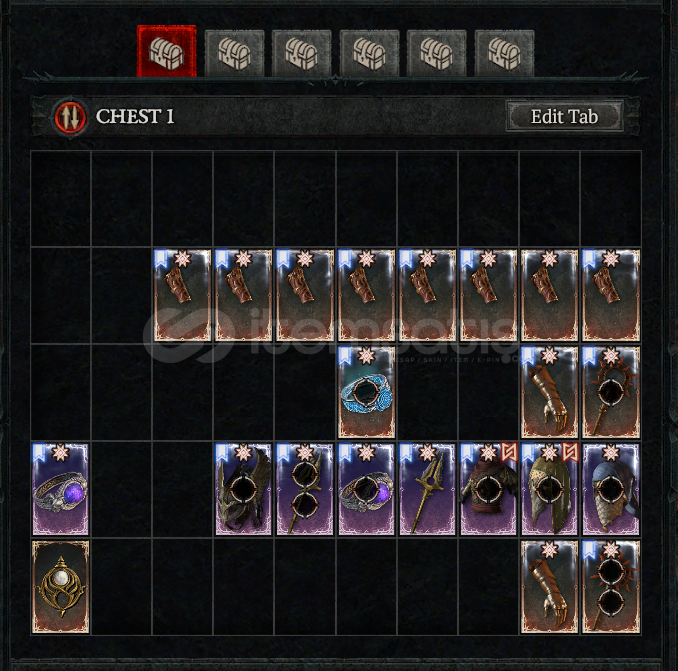Select the second stash chest tab
This screenshot has width=678, height=671.
[234, 53]
